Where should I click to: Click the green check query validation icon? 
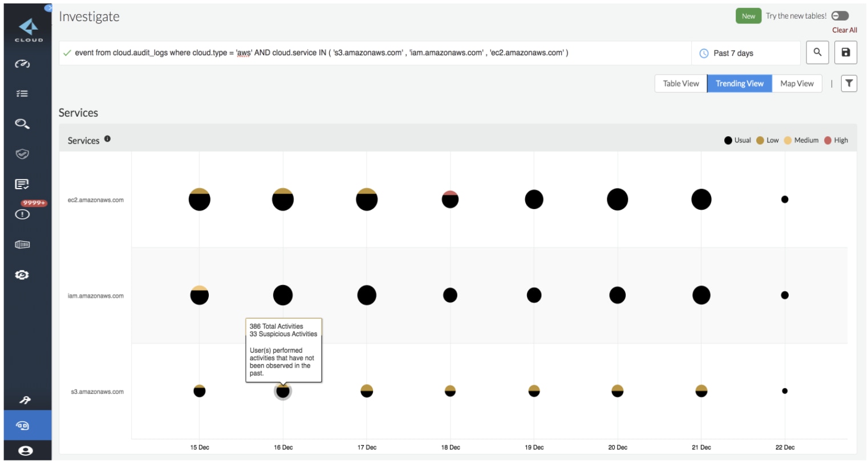[x=67, y=53]
